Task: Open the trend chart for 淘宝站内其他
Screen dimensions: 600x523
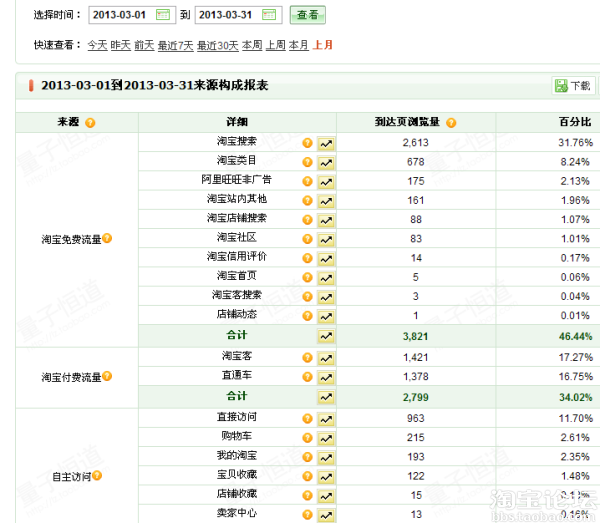Action: tap(326, 201)
